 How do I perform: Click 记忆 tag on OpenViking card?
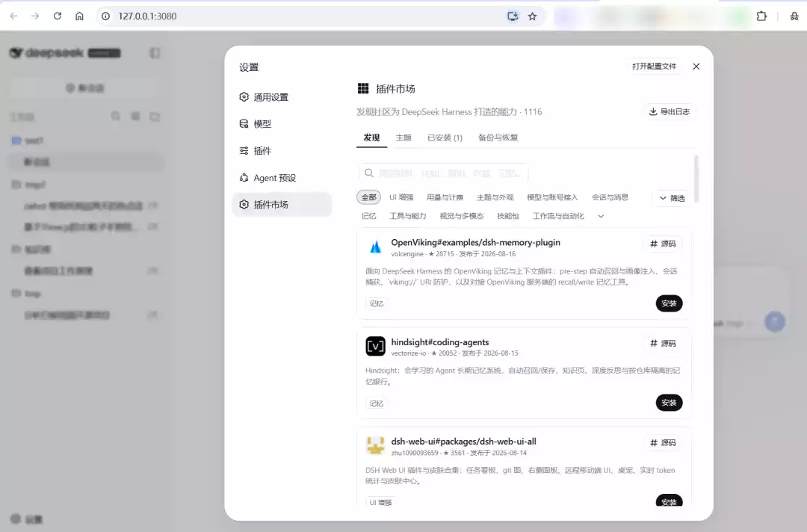(376, 303)
